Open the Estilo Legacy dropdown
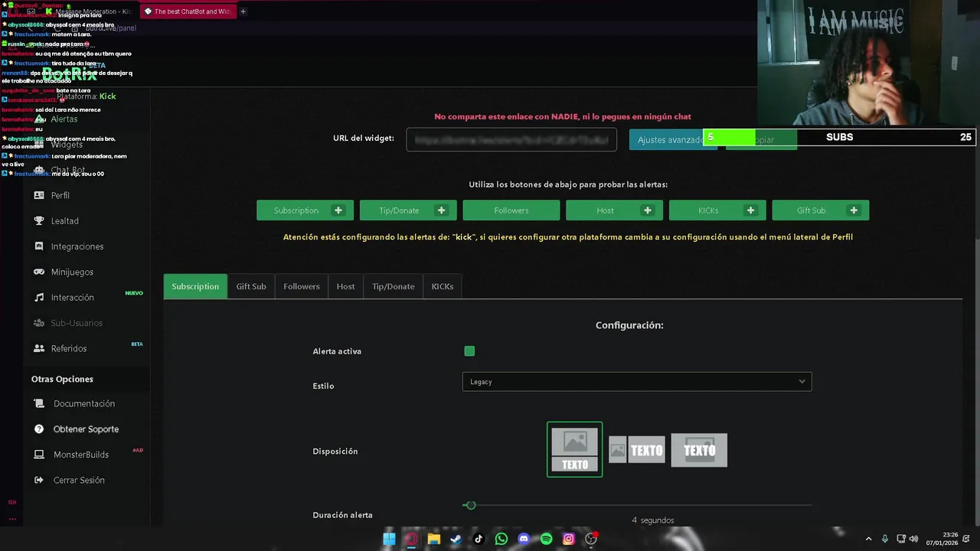 pos(637,382)
